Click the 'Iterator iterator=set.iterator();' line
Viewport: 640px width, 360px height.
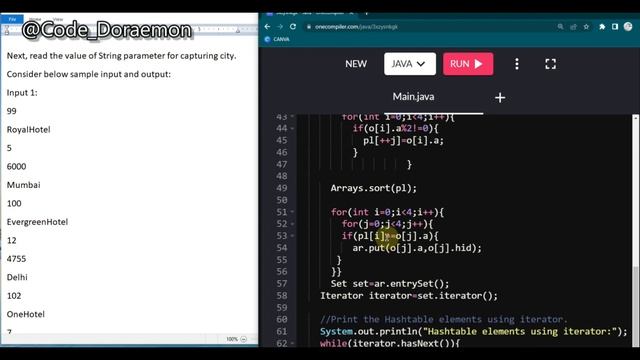coord(409,296)
